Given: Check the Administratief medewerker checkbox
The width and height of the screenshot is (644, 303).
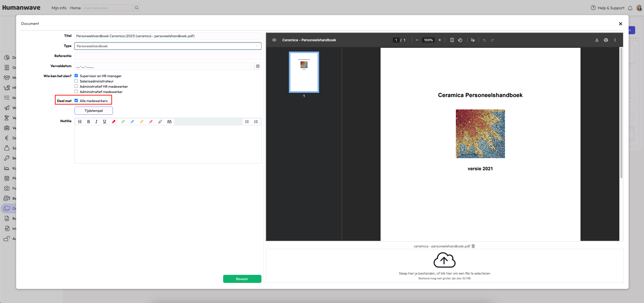Looking at the screenshot, I should [76, 92].
